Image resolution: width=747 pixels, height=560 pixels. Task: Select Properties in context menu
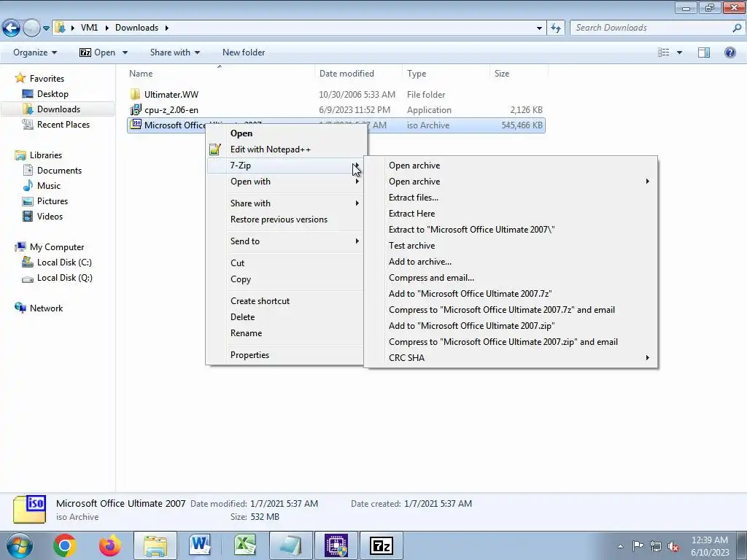249,355
